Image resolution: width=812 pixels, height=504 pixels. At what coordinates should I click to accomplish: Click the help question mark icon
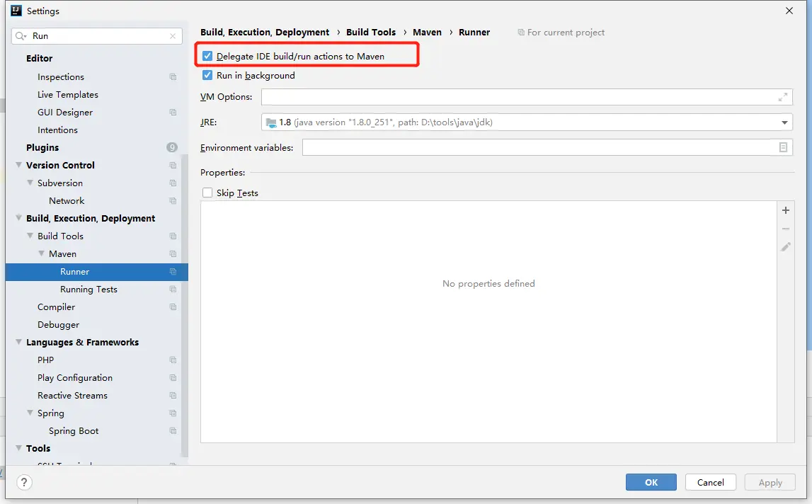[24, 482]
